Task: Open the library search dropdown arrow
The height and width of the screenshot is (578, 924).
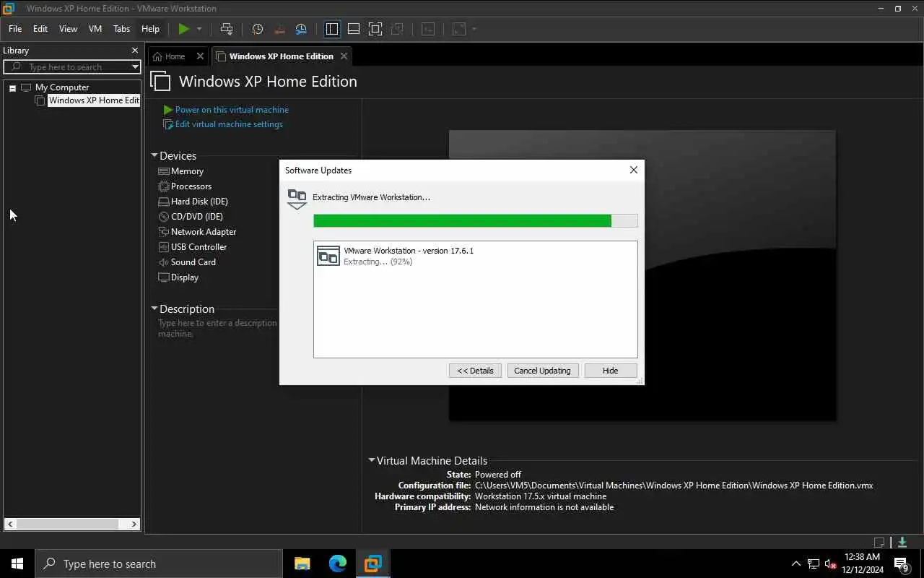Action: click(x=134, y=67)
